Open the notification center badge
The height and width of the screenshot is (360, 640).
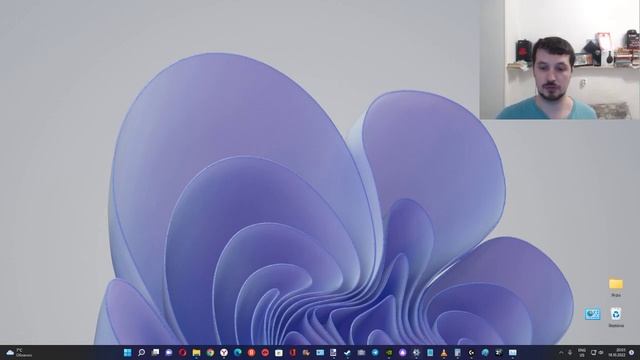(x=632, y=353)
